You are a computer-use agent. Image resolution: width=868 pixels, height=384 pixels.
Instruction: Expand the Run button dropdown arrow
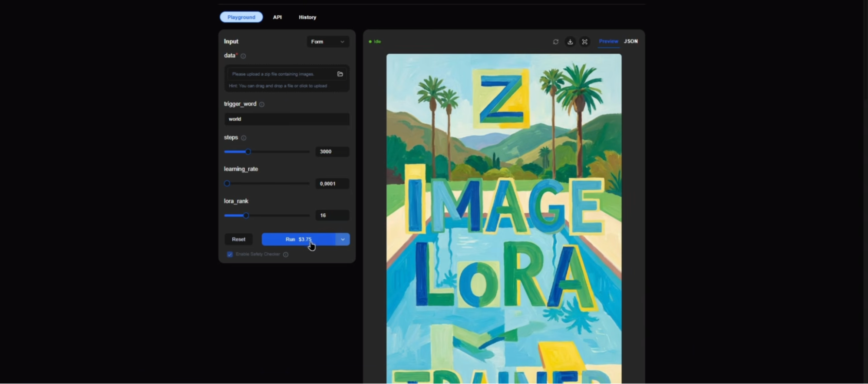[x=343, y=239]
